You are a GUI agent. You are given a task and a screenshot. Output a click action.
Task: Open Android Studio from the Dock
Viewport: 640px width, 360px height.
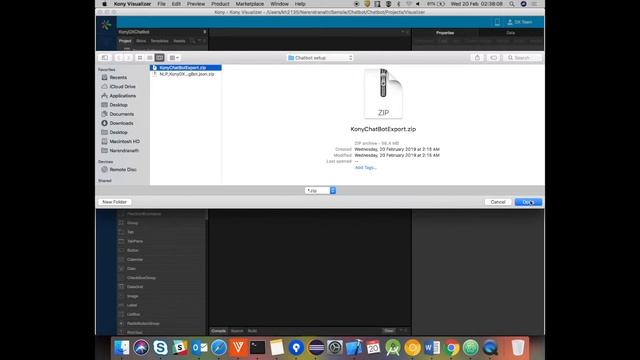393,348
